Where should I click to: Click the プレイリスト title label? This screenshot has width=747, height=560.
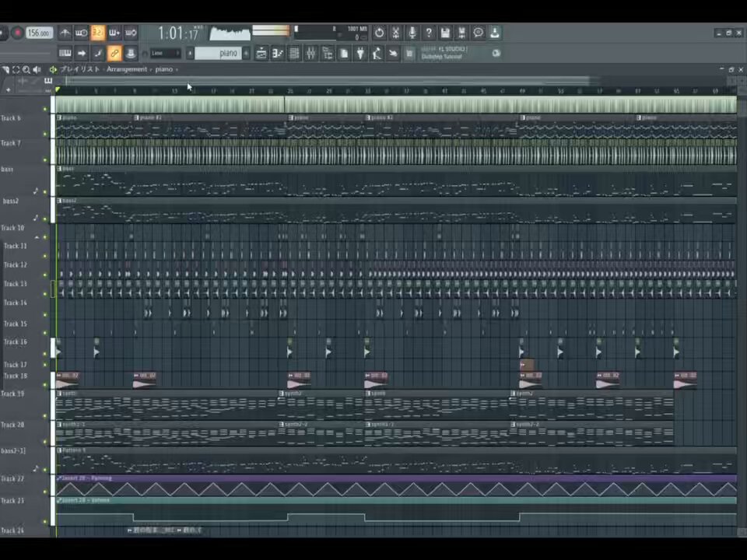[x=80, y=69]
